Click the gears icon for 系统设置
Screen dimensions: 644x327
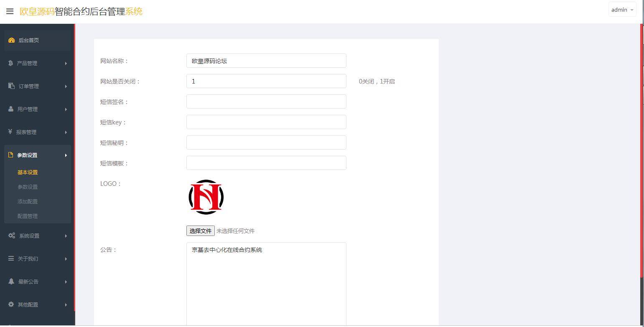[11, 236]
